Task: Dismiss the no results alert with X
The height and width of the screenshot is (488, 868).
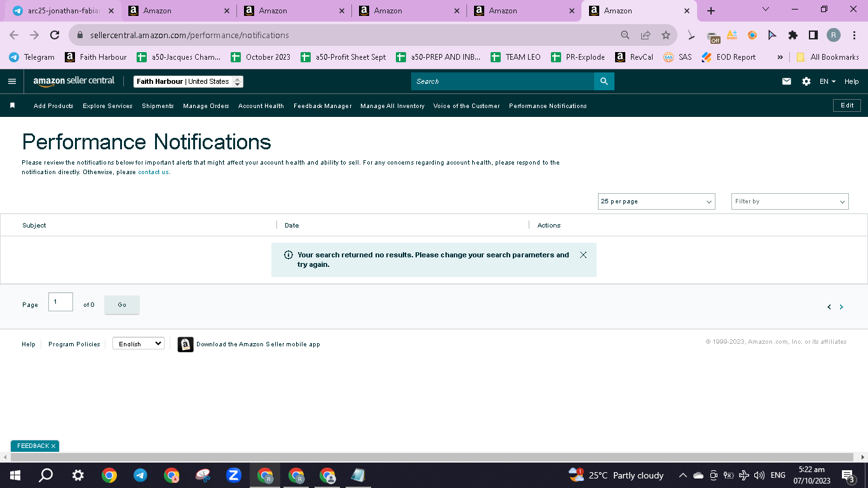Action: [583, 255]
